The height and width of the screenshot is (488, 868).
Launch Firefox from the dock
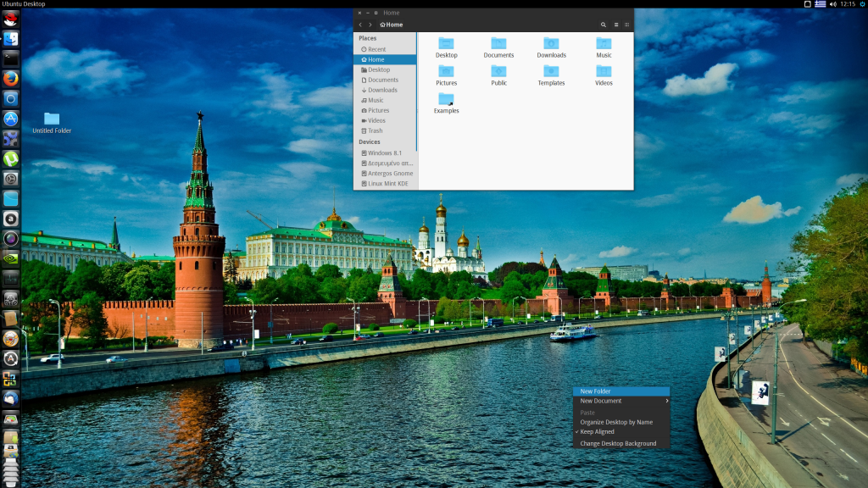[10, 79]
